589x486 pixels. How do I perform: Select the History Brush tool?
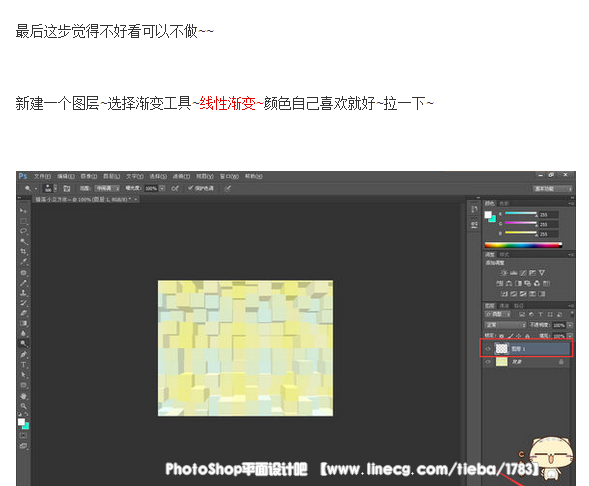(x=23, y=303)
